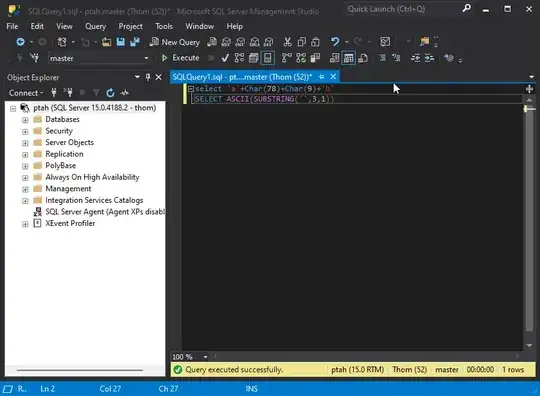Screen dimensions: 540x396
Task: Click the editor vertical scrollbar thumb
Action: point(529,219)
